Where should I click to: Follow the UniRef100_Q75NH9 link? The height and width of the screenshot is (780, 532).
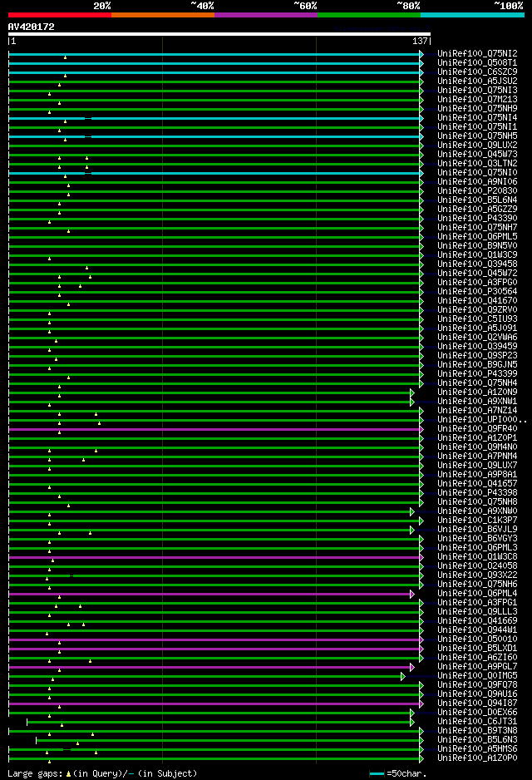[x=477, y=108]
